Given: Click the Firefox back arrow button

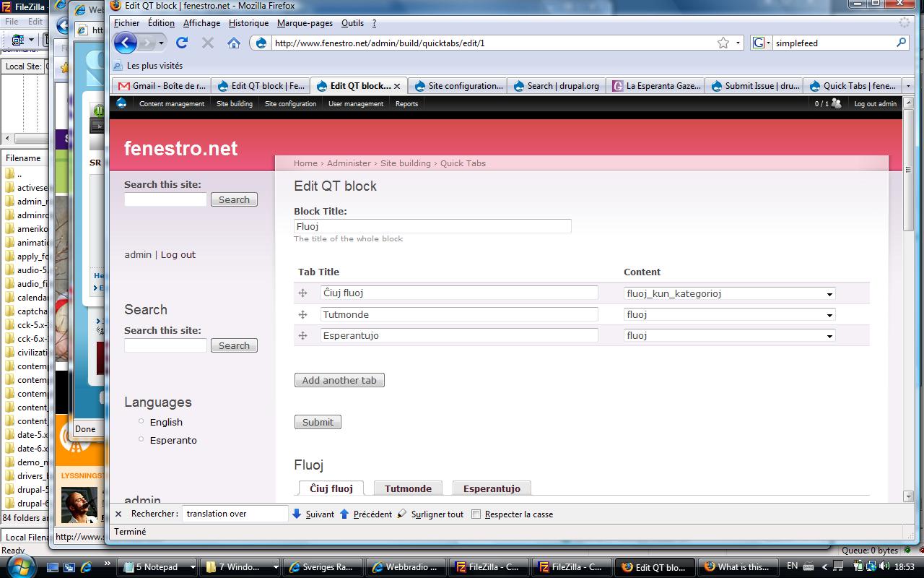Looking at the screenshot, I should tap(126, 43).
